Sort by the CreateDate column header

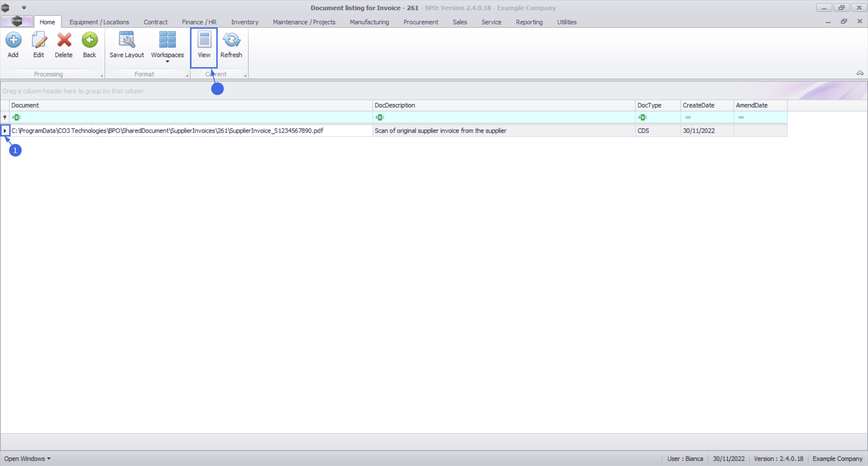pyautogui.click(x=707, y=105)
